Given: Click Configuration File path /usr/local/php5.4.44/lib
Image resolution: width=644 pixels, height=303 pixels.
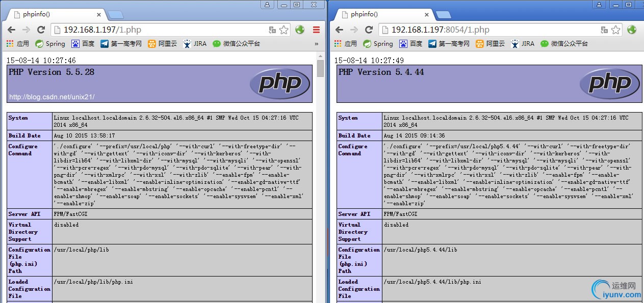Looking at the screenshot, I should coord(421,250).
